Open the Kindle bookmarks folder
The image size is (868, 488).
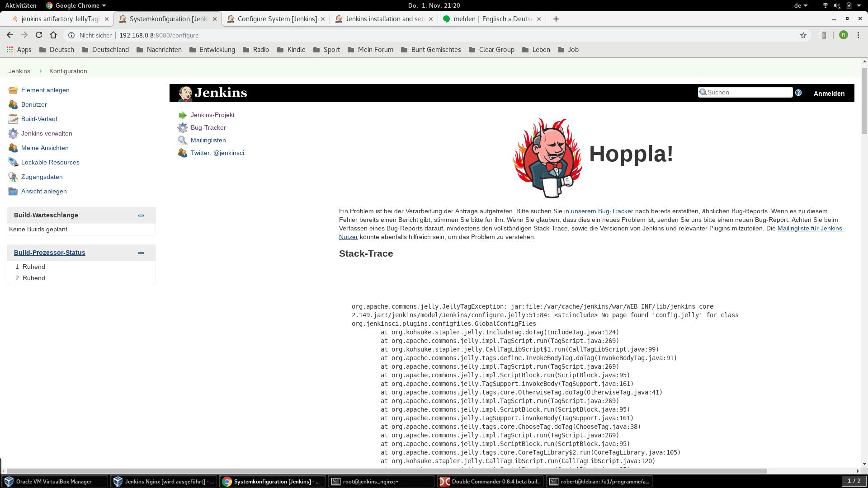(x=291, y=50)
